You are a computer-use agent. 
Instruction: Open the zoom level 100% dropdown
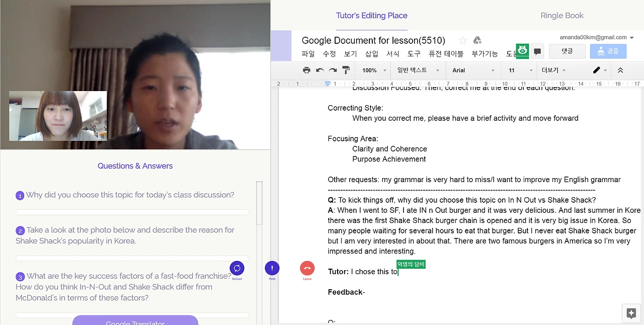click(375, 70)
